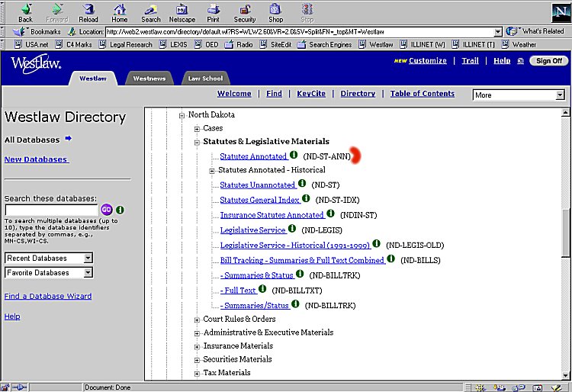Open the LEXIS bookmark
The image size is (572, 392).
tap(173, 44)
